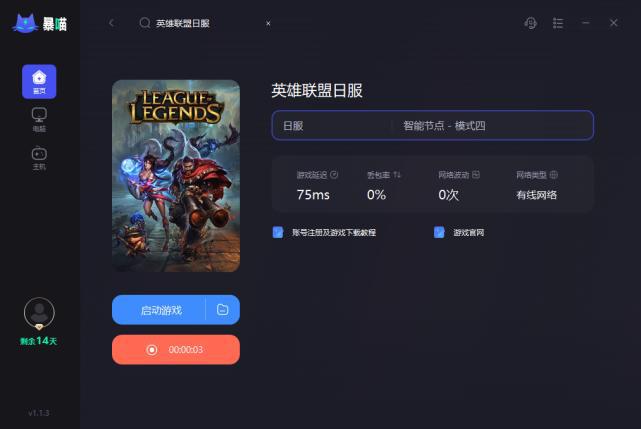Click the packet loss arrows icon
The image size is (641, 429).
click(397, 175)
